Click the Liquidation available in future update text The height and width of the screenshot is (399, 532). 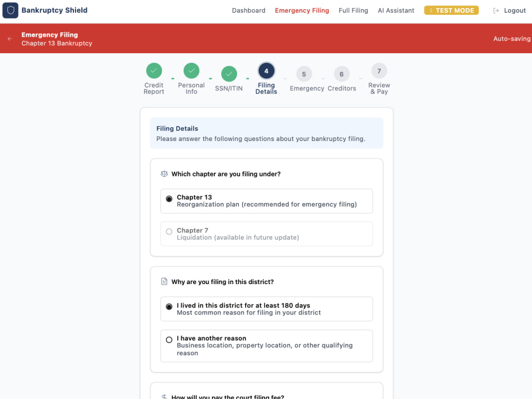[x=238, y=237]
